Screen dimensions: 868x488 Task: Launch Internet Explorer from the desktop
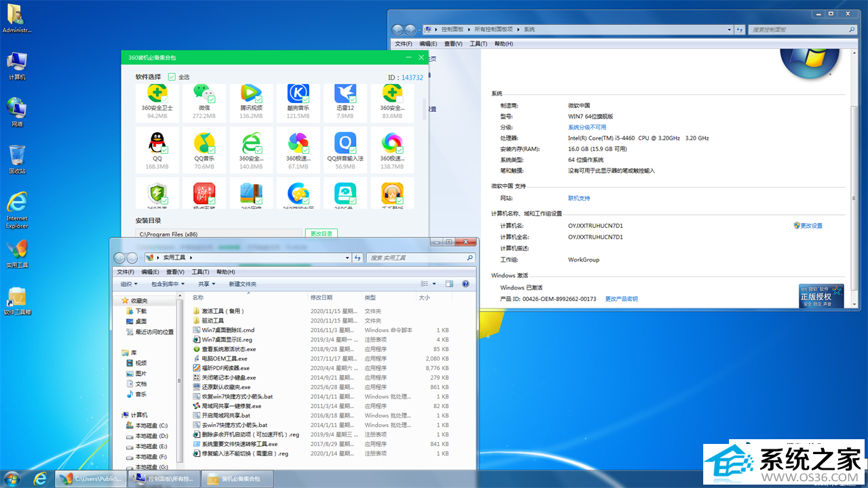coord(17,210)
